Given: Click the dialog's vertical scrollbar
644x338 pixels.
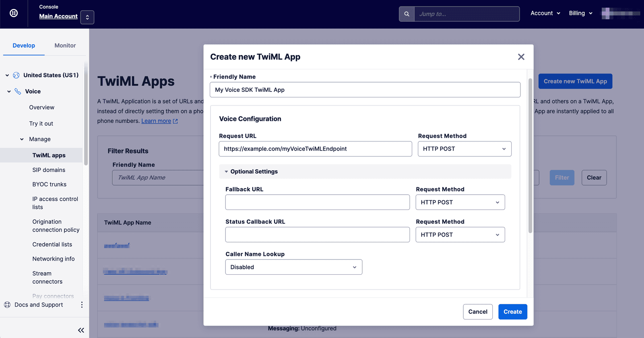Looking at the screenshot, I should click(x=530, y=155).
